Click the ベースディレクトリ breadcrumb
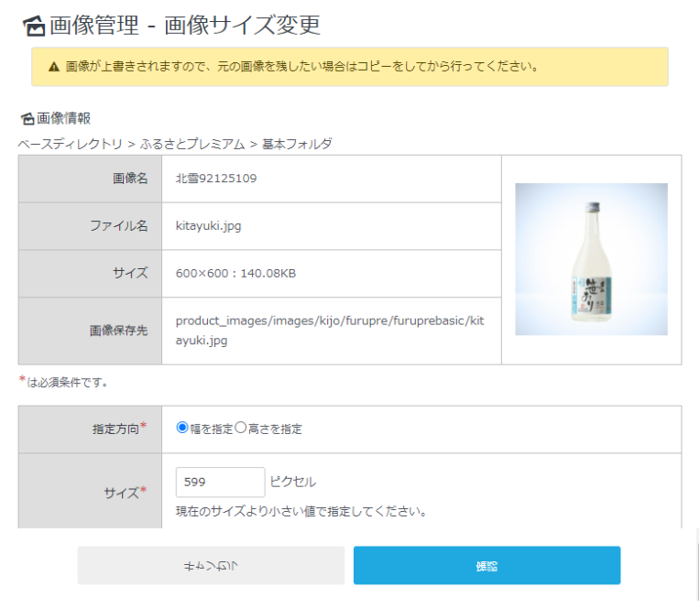This screenshot has height=608, width=700. (x=70, y=144)
